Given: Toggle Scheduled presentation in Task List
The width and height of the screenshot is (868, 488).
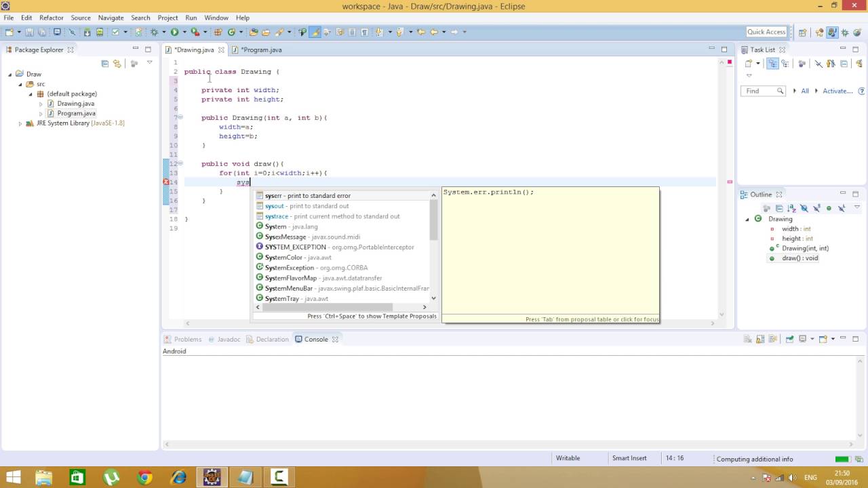Looking at the screenshot, I should 785,64.
